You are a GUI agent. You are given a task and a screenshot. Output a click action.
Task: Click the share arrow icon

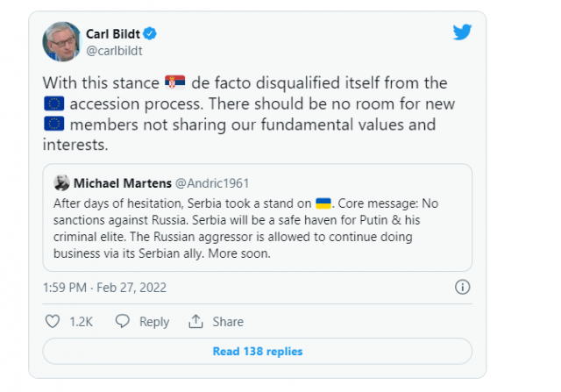pos(195,322)
